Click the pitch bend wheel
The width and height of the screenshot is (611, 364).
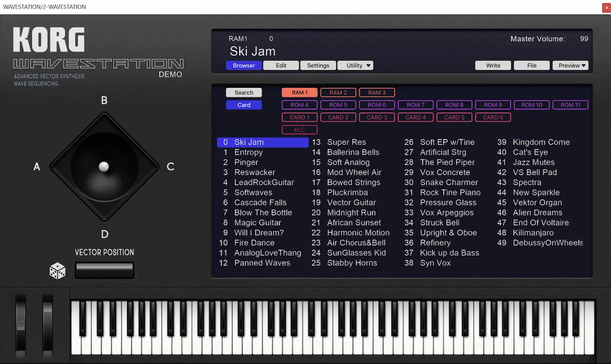click(21, 325)
